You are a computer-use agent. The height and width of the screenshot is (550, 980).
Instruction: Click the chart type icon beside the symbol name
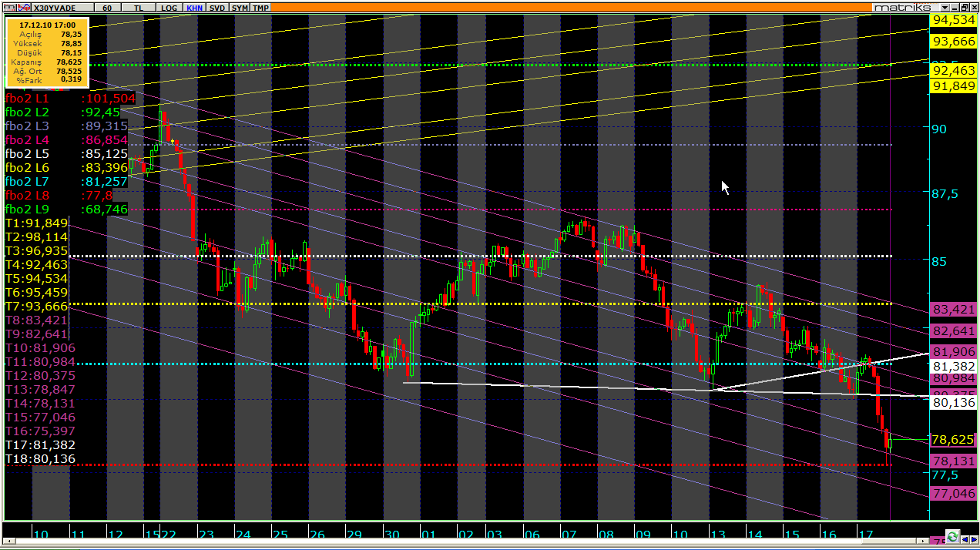point(22,7)
